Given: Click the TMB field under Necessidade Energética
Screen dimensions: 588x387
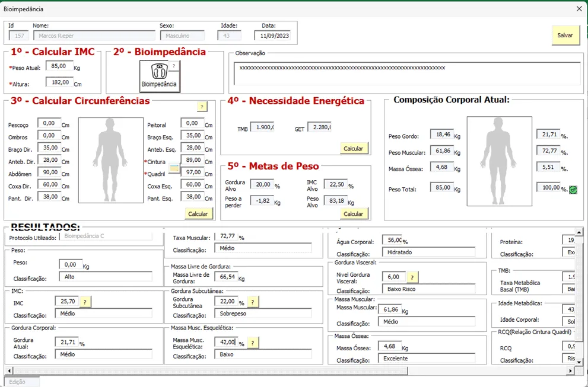Looking at the screenshot, I should pyautogui.click(x=262, y=127).
